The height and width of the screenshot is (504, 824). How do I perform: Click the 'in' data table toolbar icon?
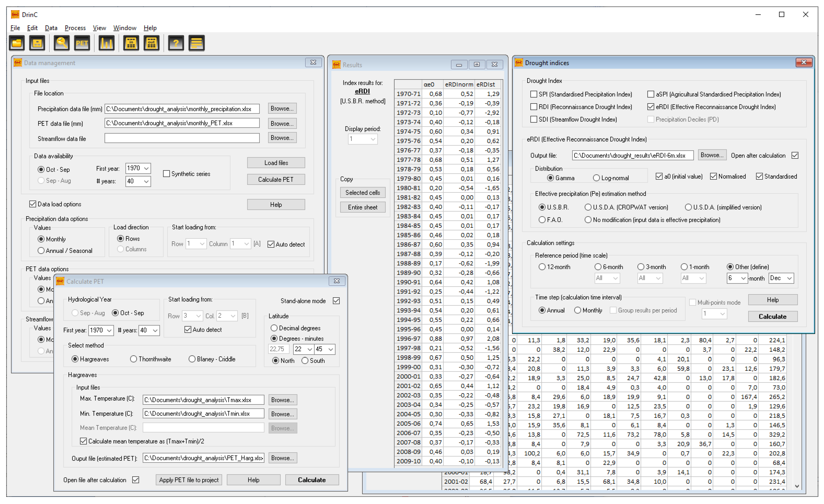131,43
